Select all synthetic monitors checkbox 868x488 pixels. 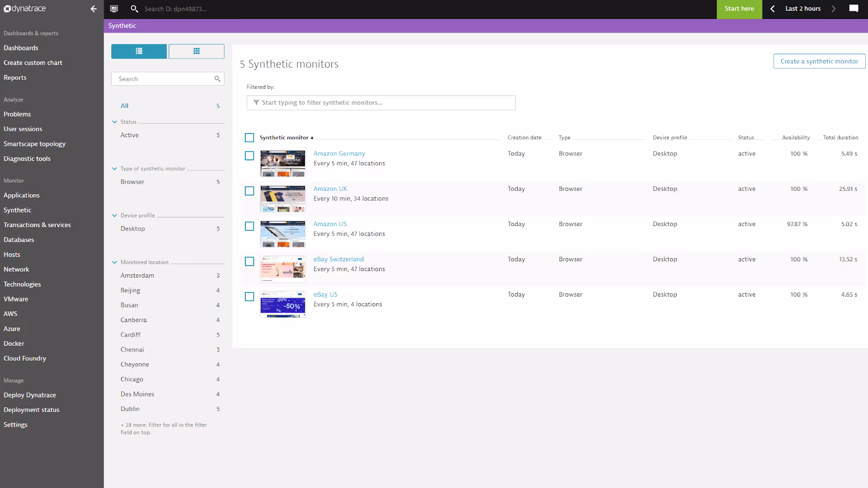(250, 138)
